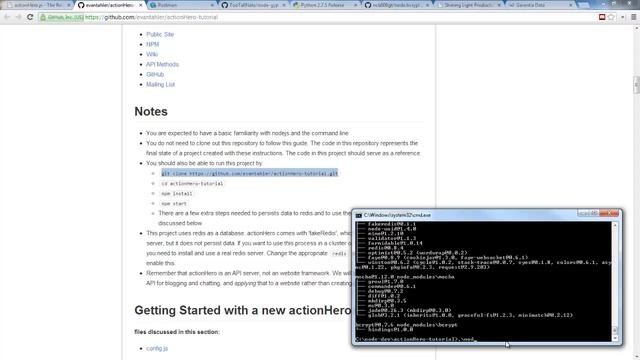Click the Getting Started with a new actionHero heading
Image resolution: width=640 pixels, height=360 pixels.
coord(242,310)
